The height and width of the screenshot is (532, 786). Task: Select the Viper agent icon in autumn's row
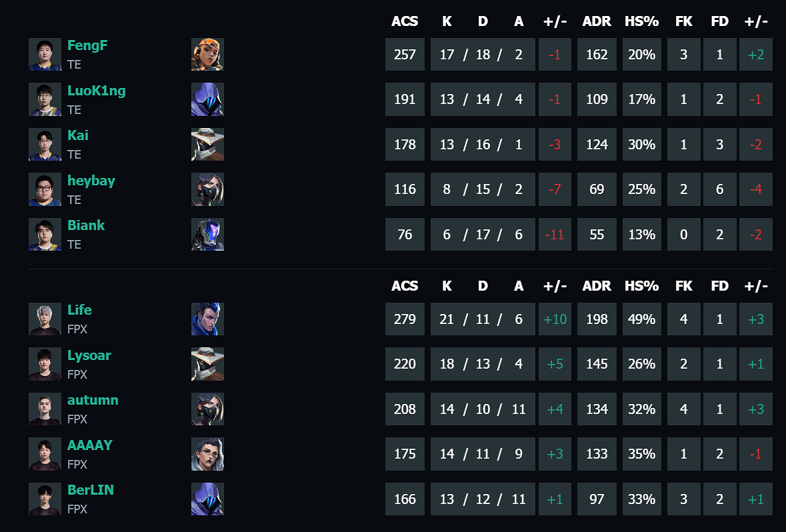(207, 409)
